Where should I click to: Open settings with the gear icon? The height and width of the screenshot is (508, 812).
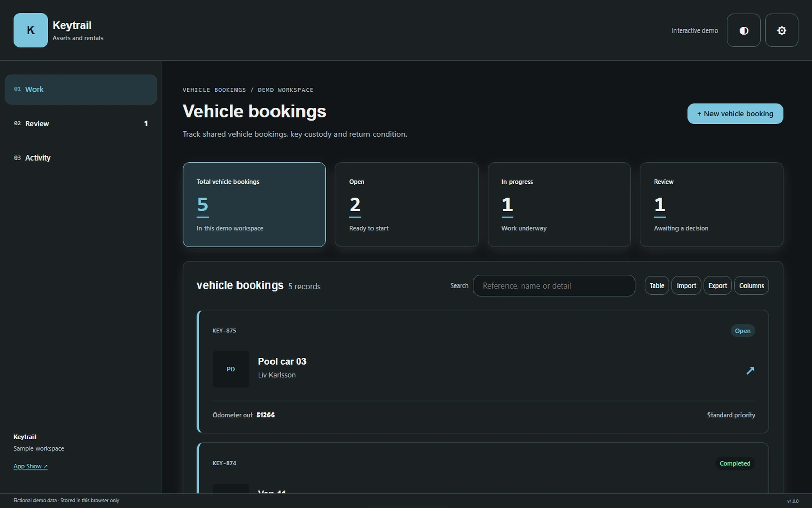click(x=782, y=30)
